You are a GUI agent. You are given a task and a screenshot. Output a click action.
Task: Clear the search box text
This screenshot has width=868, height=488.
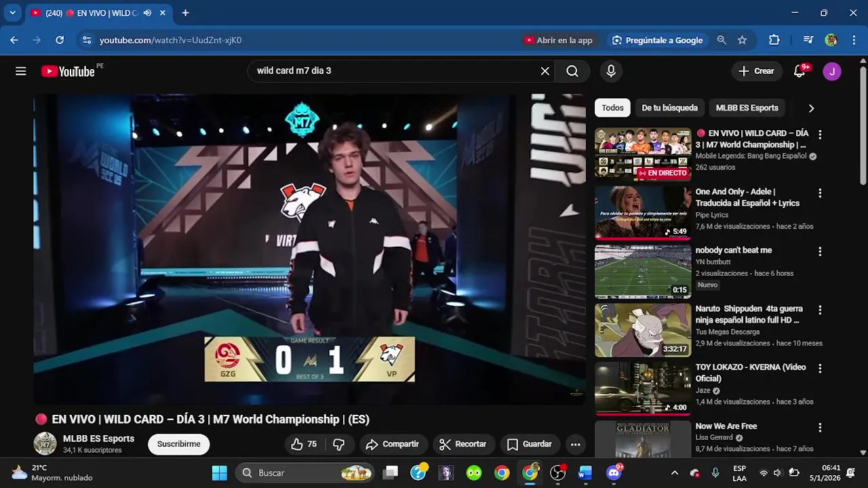pos(545,71)
